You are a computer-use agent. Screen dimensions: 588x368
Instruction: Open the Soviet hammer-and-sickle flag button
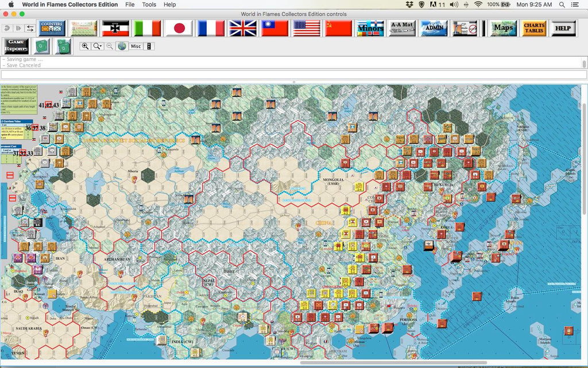[x=339, y=28]
